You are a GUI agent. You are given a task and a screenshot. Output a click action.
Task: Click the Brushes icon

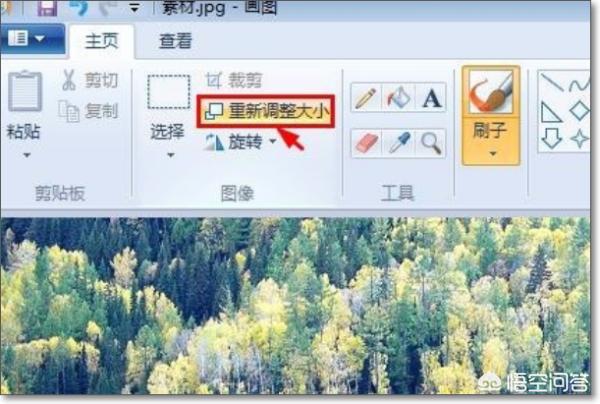pos(491,92)
